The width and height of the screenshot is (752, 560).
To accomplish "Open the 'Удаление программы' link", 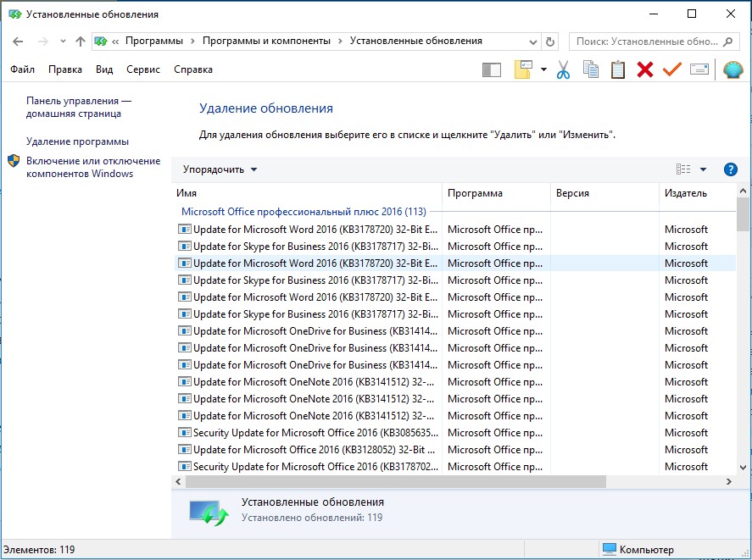I will point(77,142).
